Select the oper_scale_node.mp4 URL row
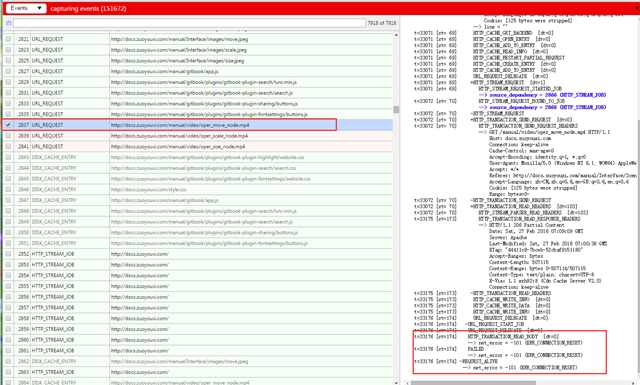640x385 pixels. pyautogui.click(x=198, y=136)
